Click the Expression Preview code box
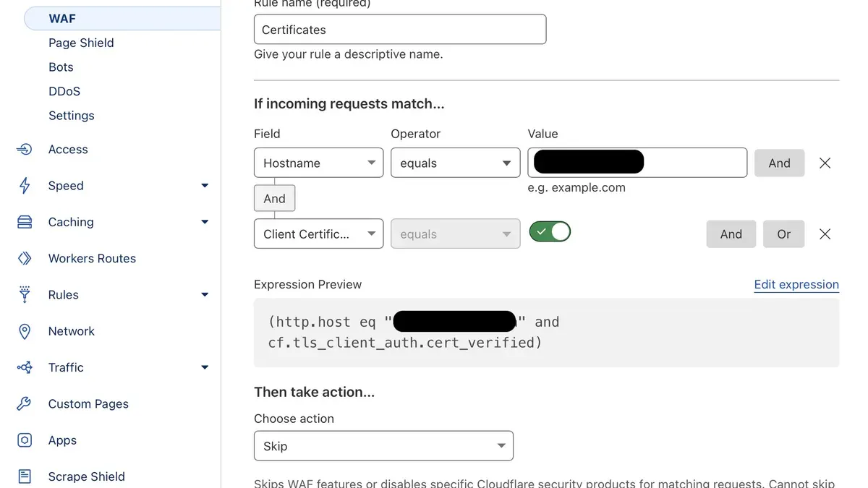The height and width of the screenshot is (488, 868). [x=546, y=333]
